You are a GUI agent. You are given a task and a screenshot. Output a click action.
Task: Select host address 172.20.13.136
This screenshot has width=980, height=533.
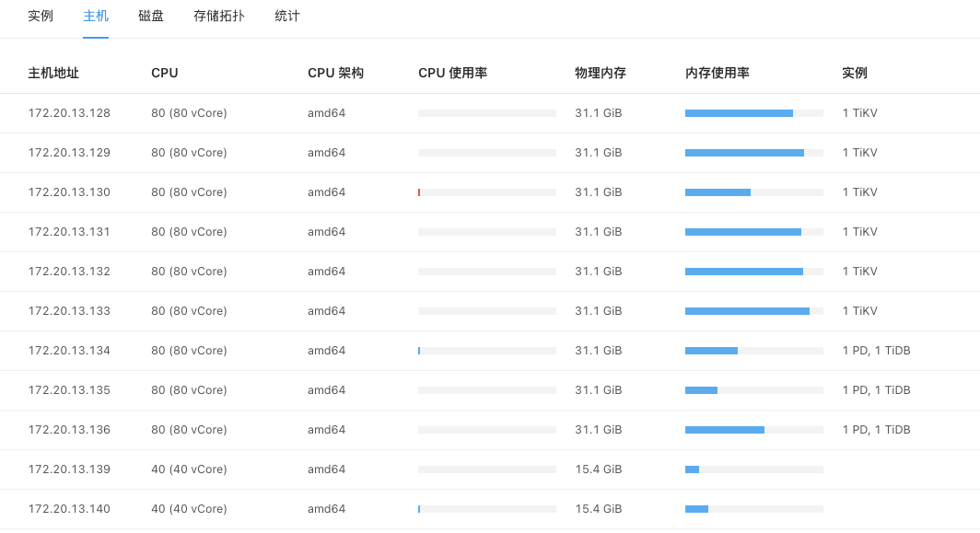[x=69, y=430]
